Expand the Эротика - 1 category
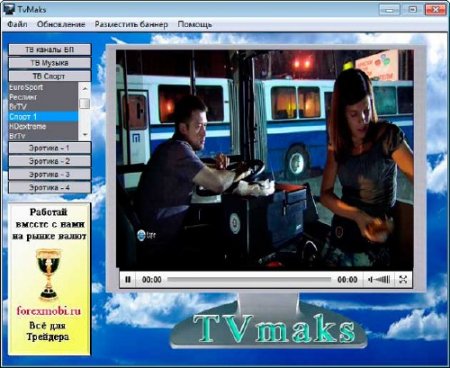 pos(49,148)
